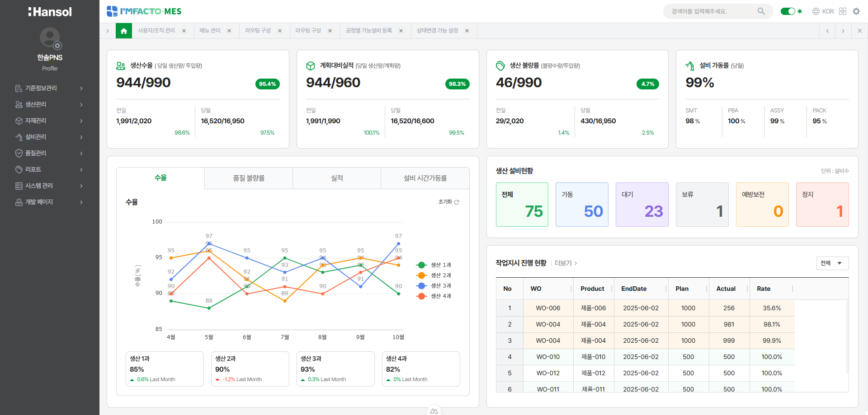868x415 pixels.
Task: Open 더보기 link for work orders
Action: point(566,263)
